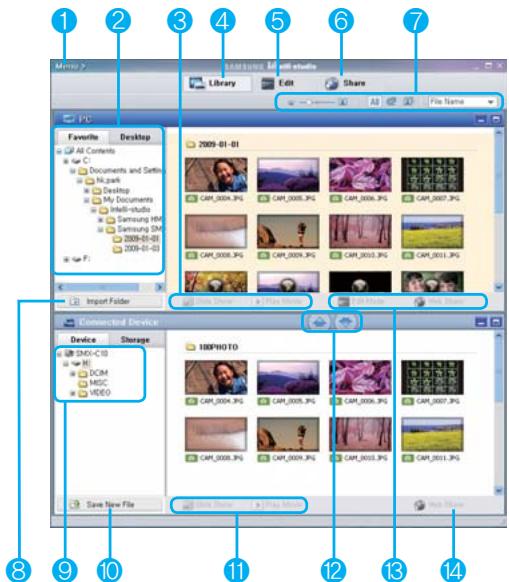Maximize the Connected Device panel
Image resolution: width=509 pixels, height=582 pixels.
click(496, 322)
